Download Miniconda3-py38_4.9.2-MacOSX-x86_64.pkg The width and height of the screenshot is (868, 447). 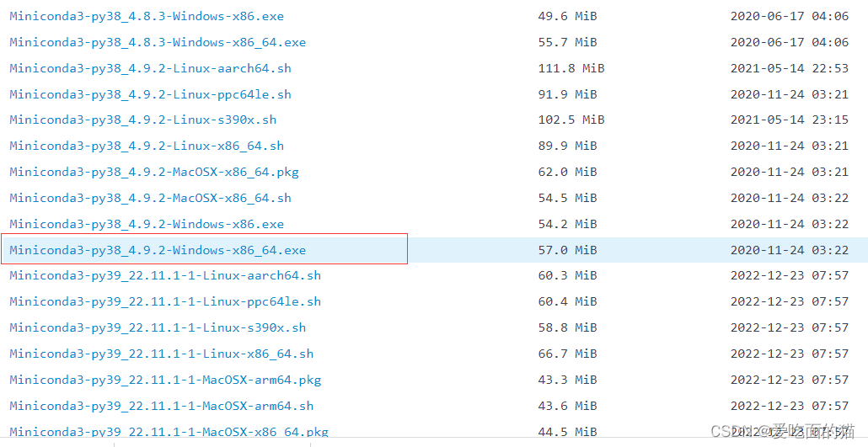154,172
